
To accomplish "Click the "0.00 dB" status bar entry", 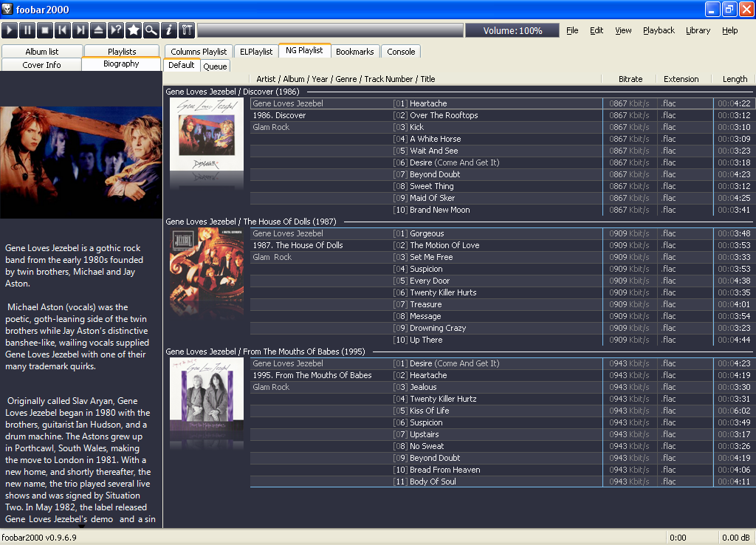I will click(x=735, y=538).
